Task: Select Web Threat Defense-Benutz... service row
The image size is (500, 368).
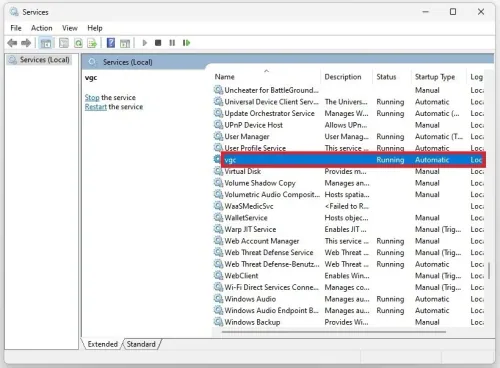Action: [349, 264]
